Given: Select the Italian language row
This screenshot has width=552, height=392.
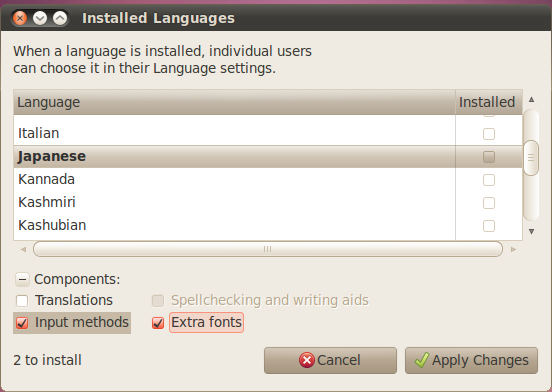Looking at the screenshot, I should (x=268, y=133).
